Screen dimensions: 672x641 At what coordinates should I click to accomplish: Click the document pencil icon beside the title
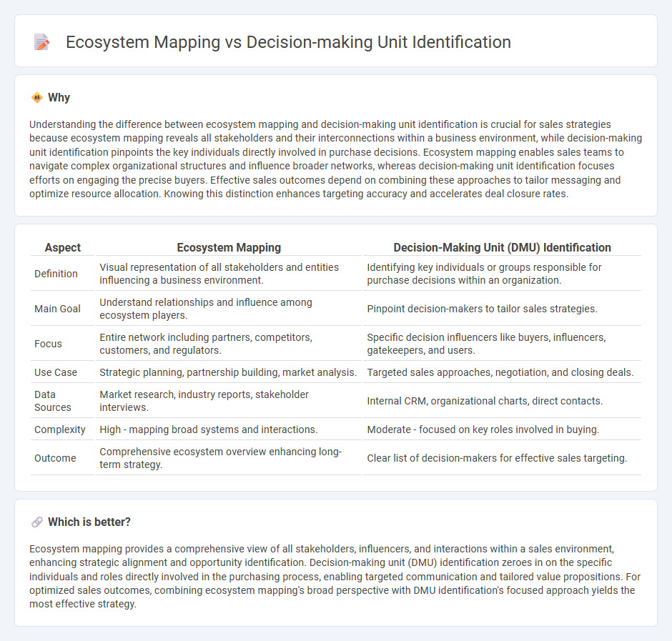pyautogui.click(x=41, y=42)
